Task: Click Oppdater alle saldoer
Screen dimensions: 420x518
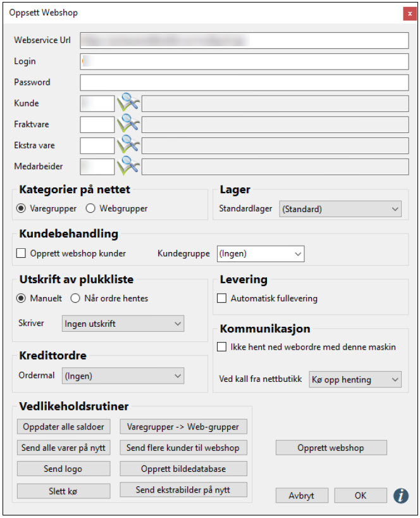Action: pos(63,427)
